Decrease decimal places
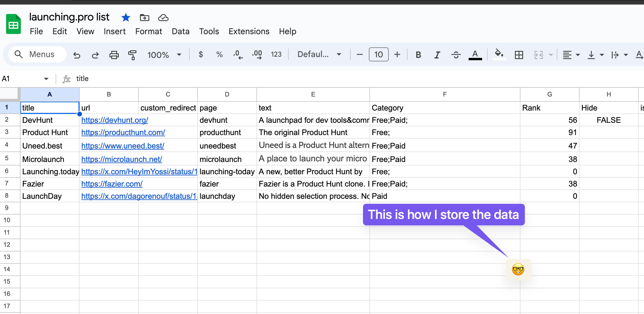644x314 pixels. click(238, 54)
